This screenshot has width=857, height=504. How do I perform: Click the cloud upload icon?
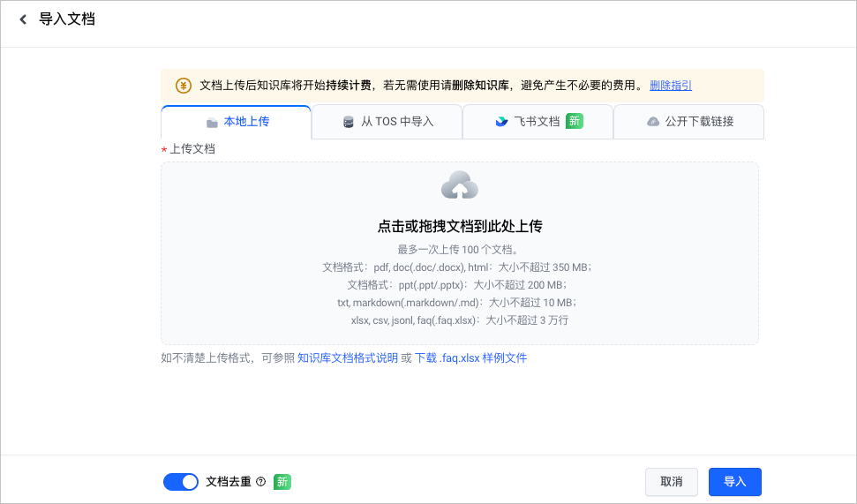[x=460, y=184]
